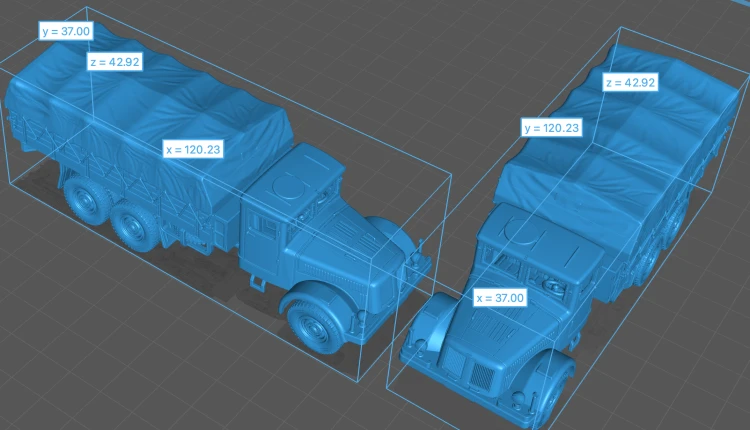Select the 'x = 120.23' dimension label
The height and width of the screenshot is (430, 750).
[193, 149]
